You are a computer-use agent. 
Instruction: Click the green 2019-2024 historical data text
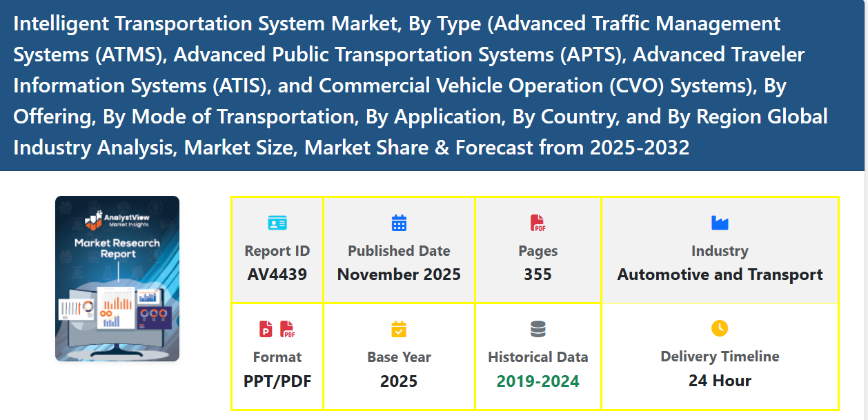tap(538, 381)
